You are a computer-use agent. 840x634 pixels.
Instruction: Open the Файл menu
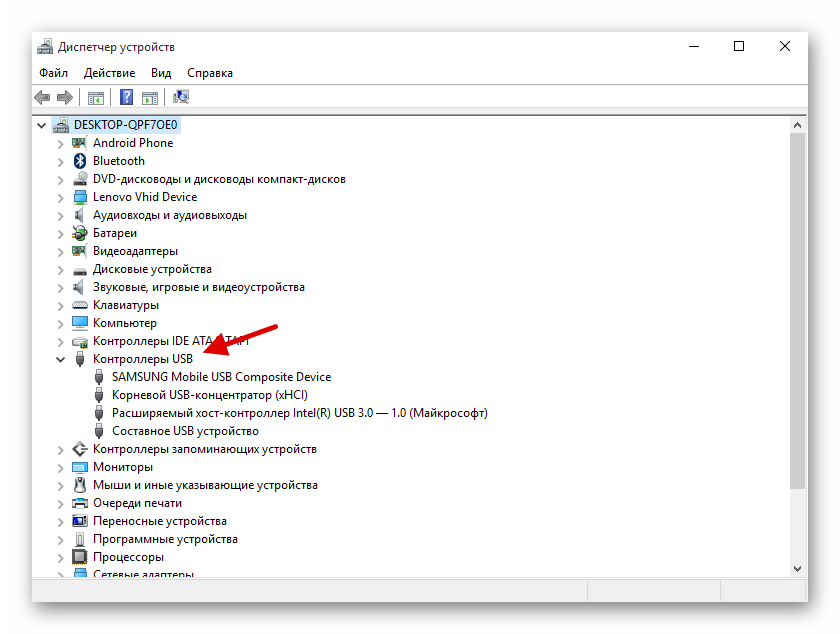[x=53, y=73]
